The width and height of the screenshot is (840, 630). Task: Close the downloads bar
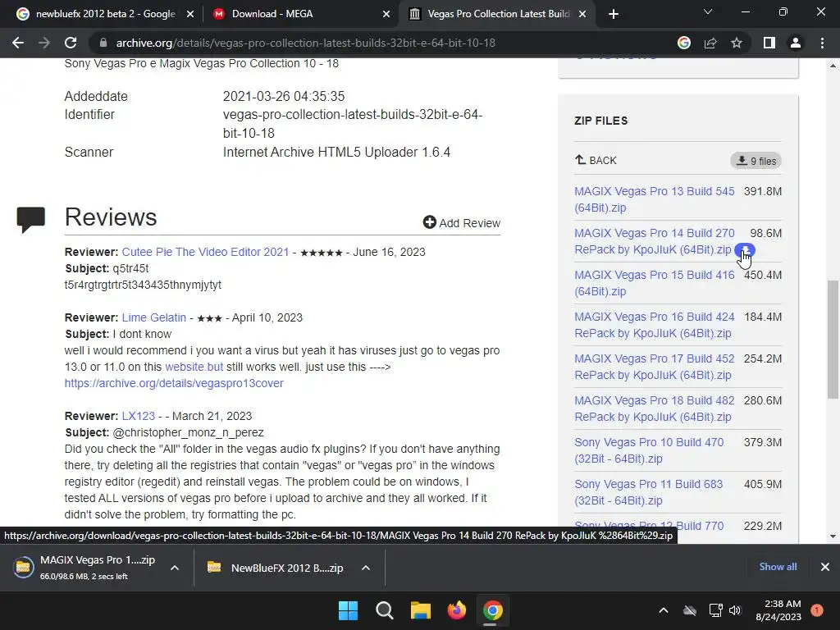coord(825,567)
